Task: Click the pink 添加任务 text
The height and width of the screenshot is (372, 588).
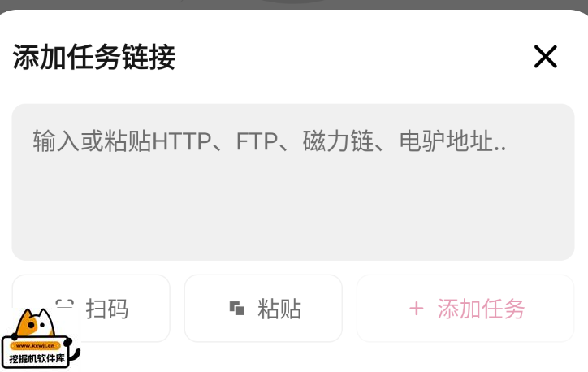Action: pyautogui.click(x=481, y=309)
